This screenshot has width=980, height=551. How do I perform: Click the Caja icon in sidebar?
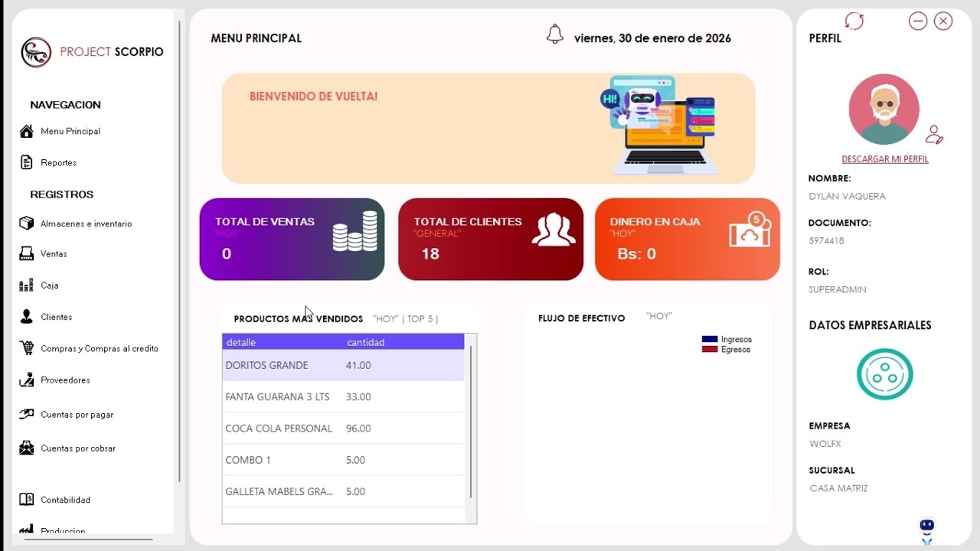(27, 285)
